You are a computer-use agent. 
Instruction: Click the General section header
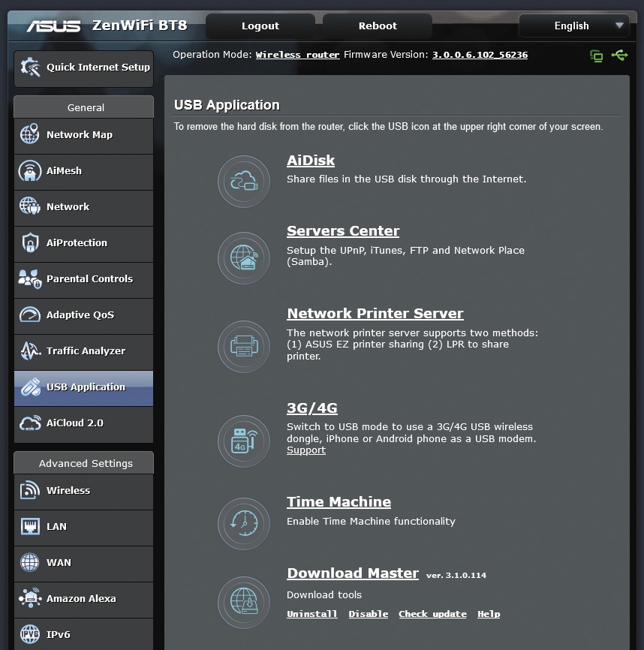coord(84,107)
